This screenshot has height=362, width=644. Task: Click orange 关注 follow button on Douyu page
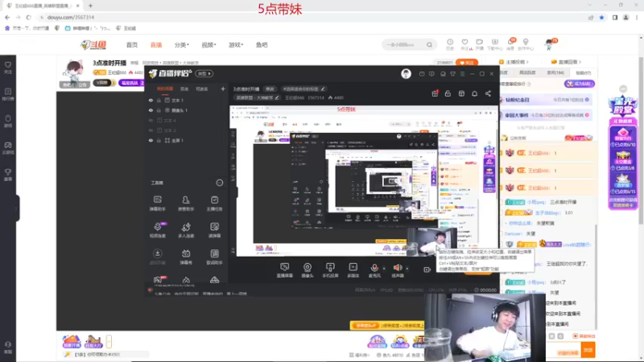point(467,63)
